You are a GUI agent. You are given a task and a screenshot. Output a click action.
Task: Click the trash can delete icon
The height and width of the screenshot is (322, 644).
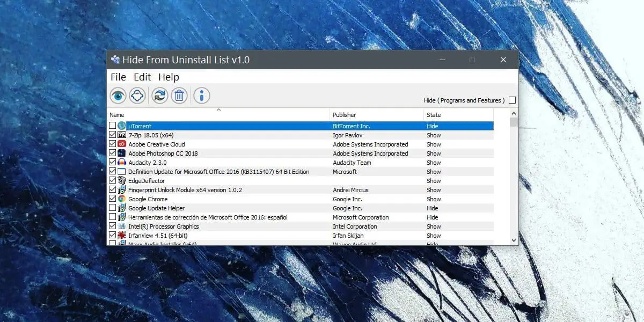[x=179, y=96]
